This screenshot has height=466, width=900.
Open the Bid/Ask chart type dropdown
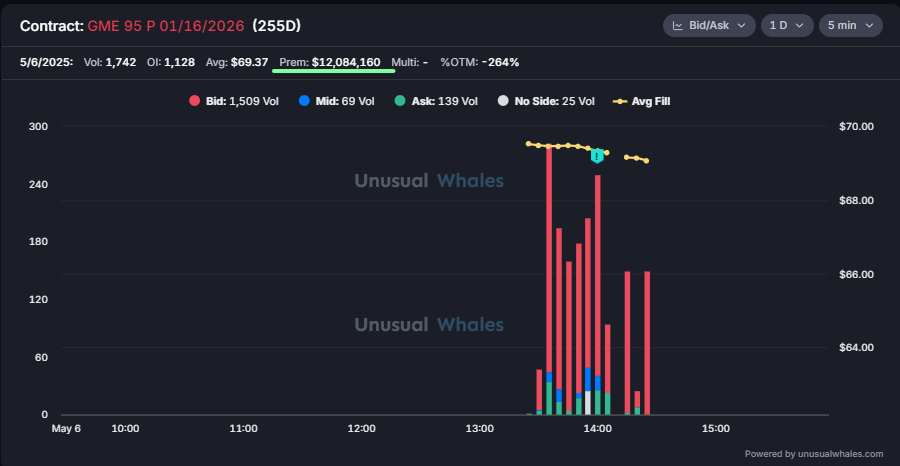709,26
